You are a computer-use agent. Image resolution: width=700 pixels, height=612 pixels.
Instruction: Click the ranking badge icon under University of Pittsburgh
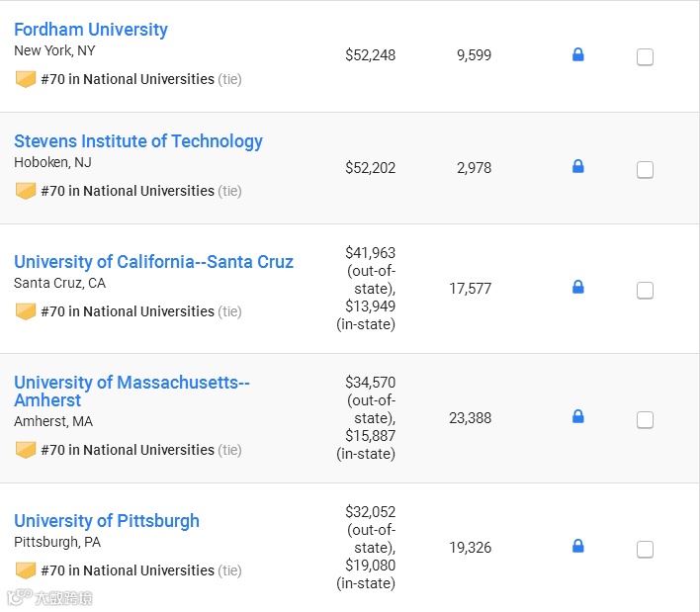(x=26, y=570)
